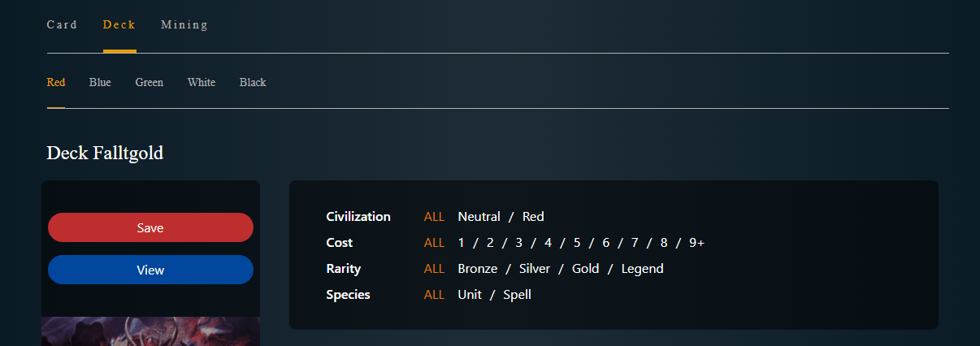
Task: Select the Deck tab
Action: coord(119,24)
